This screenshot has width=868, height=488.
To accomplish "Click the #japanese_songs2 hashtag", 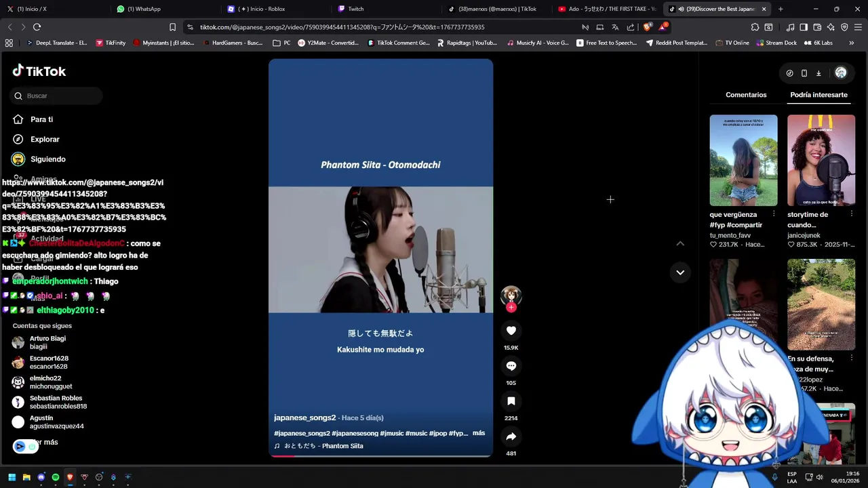I will click(x=302, y=433).
